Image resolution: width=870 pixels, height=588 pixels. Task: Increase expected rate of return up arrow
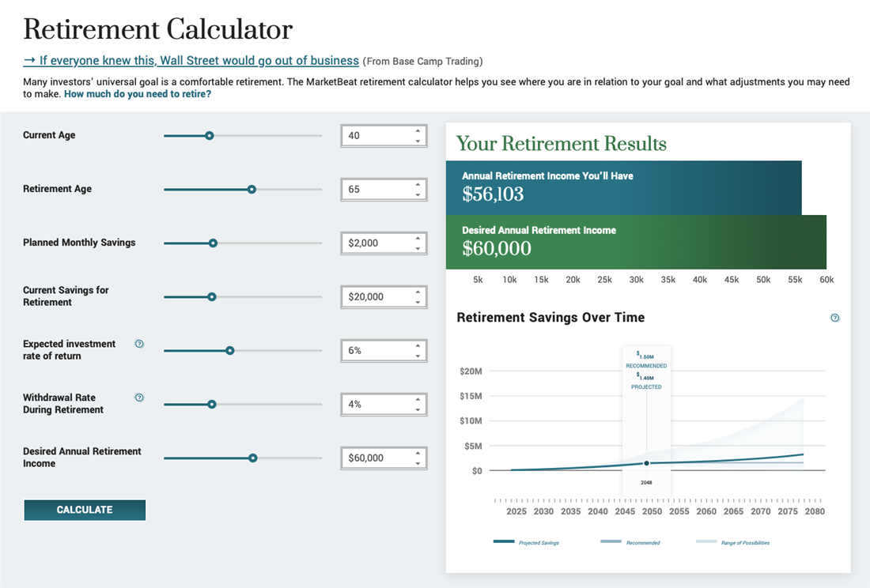click(x=418, y=346)
